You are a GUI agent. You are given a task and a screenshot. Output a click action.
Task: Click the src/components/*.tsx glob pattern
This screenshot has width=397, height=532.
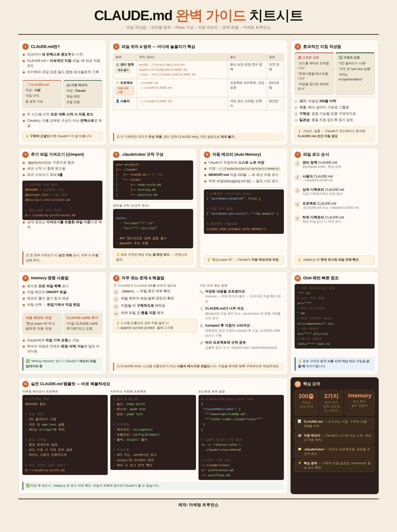[315, 324]
